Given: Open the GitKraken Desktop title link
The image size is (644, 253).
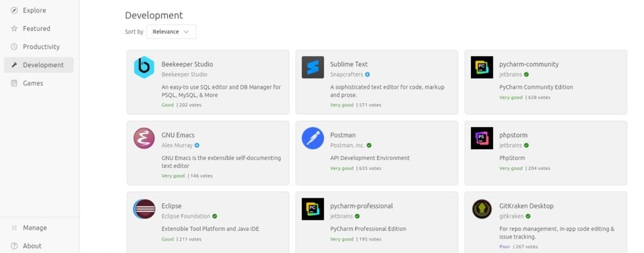Looking at the screenshot, I should 527,206.
